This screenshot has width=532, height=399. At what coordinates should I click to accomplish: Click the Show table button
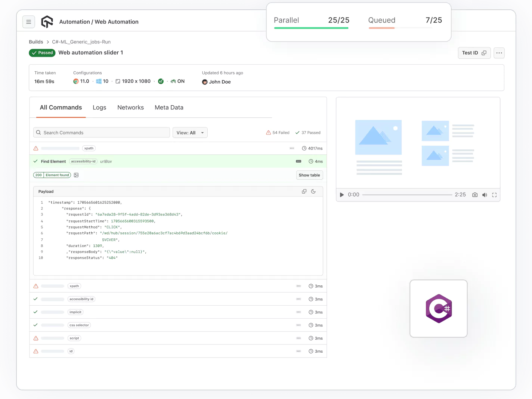pyautogui.click(x=309, y=175)
